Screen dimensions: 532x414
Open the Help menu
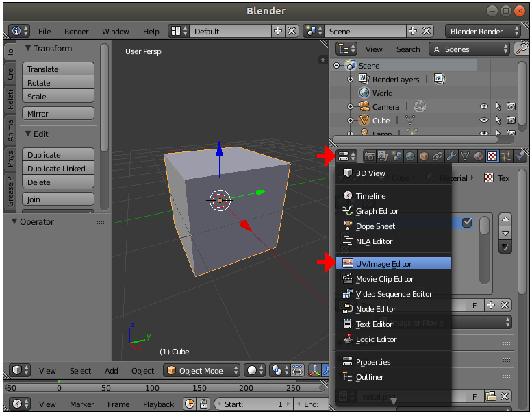[x=151, y=32]
